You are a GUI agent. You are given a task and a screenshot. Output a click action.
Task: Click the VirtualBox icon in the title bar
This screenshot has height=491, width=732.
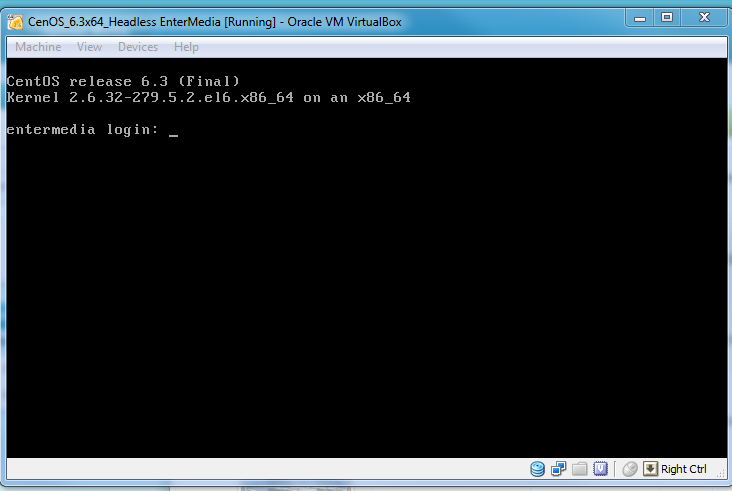click(15, 22)
